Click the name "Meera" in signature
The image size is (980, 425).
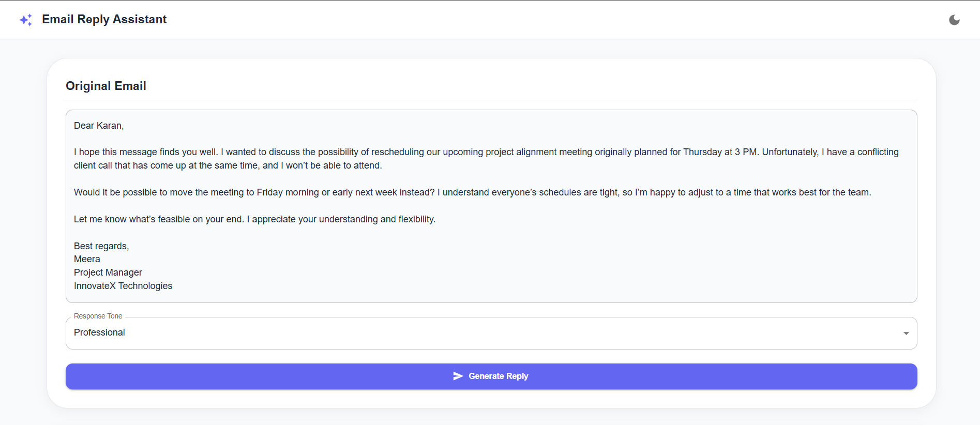pos(87,259)
